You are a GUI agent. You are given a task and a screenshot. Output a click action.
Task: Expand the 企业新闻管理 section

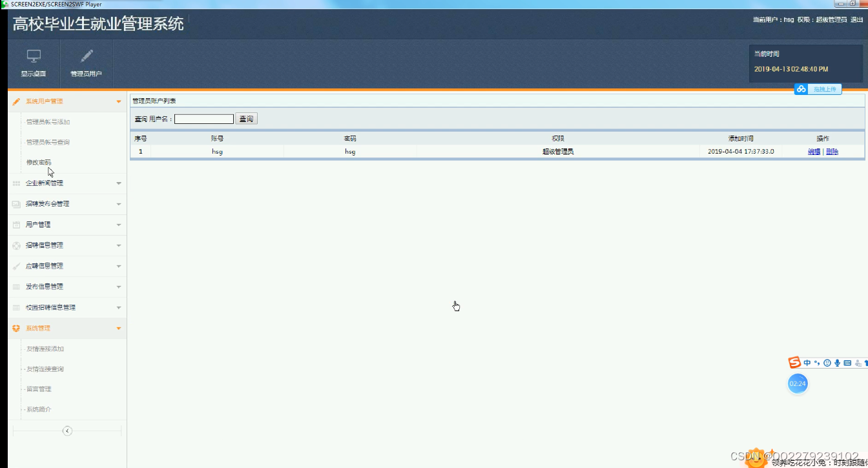[x=44, y=183]
